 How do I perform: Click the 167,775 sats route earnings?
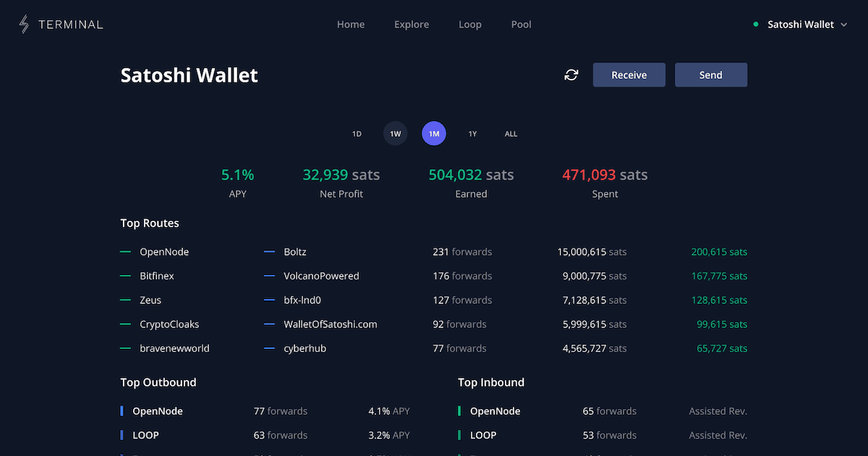719,276
